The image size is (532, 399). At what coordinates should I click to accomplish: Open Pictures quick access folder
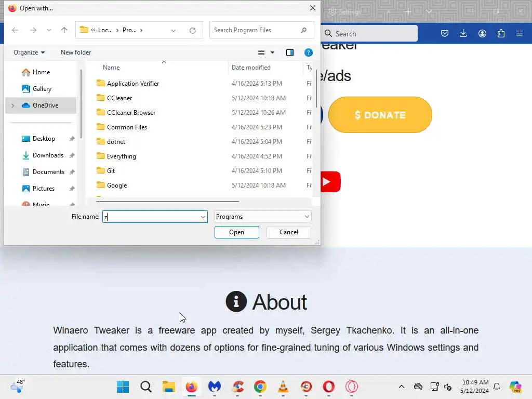click(x=44, y=189)
